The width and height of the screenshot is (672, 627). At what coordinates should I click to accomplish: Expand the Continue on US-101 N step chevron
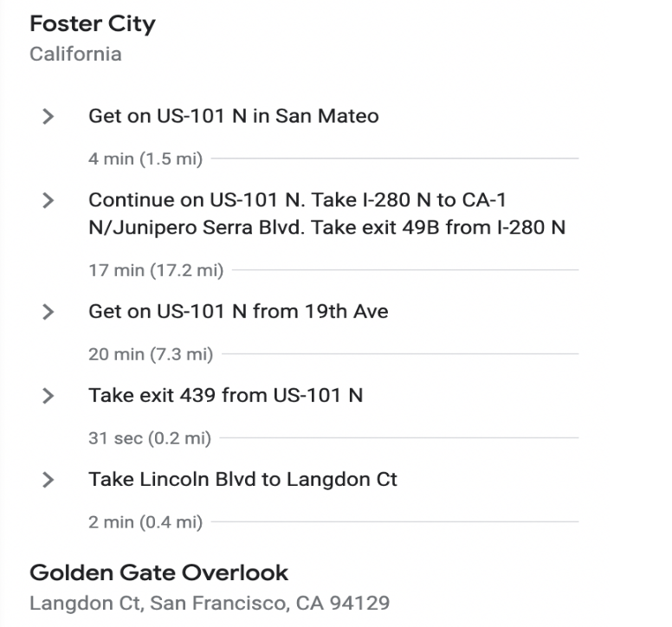point(48,200)
